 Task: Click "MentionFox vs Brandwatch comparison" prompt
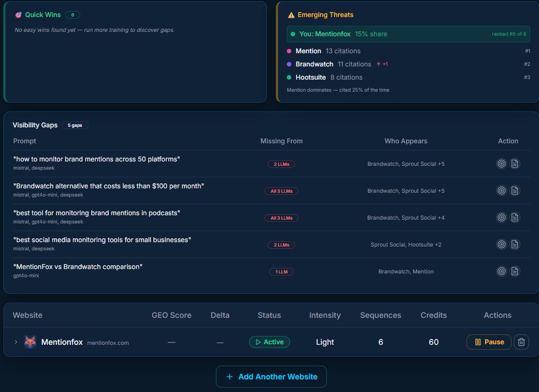(x=77, y=267)
